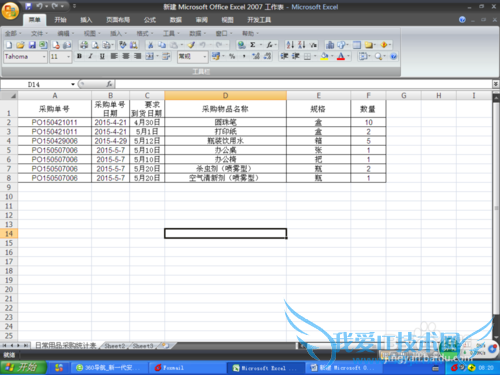Switch to Sheet2 worksheet tab

tap(115, 346)
